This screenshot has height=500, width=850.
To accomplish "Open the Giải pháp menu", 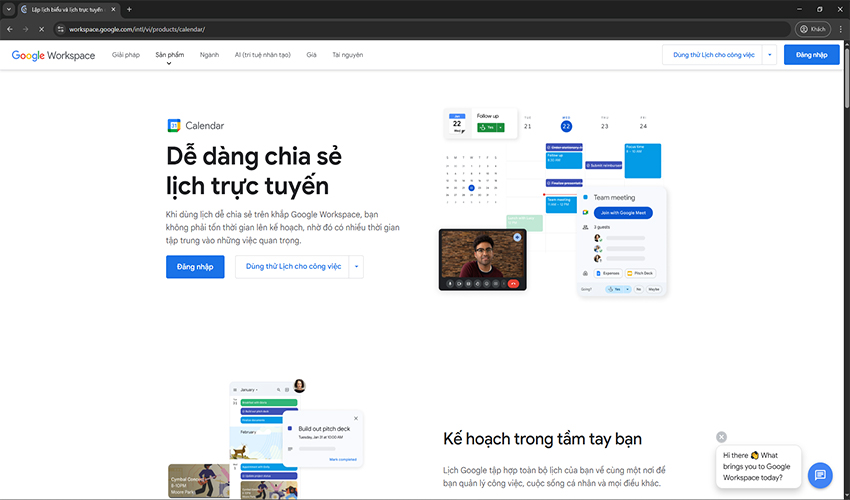I will (126, 55).
